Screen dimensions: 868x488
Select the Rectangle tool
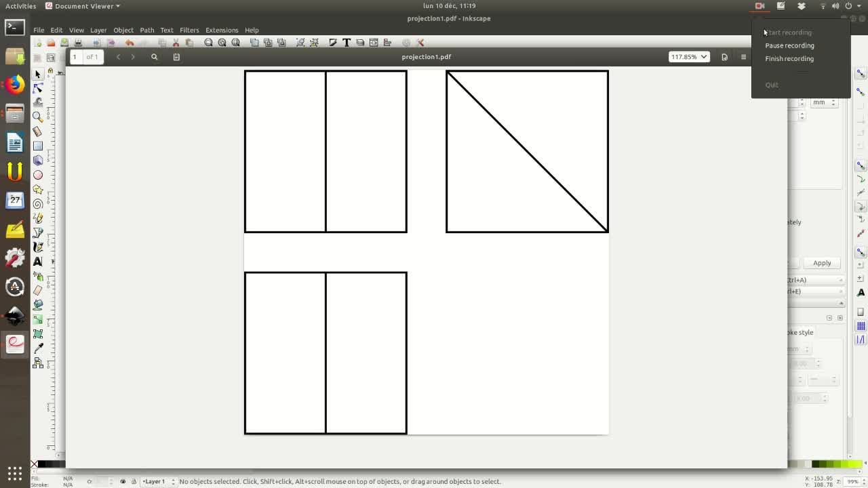pyautogui.click(x=38, y=146)
